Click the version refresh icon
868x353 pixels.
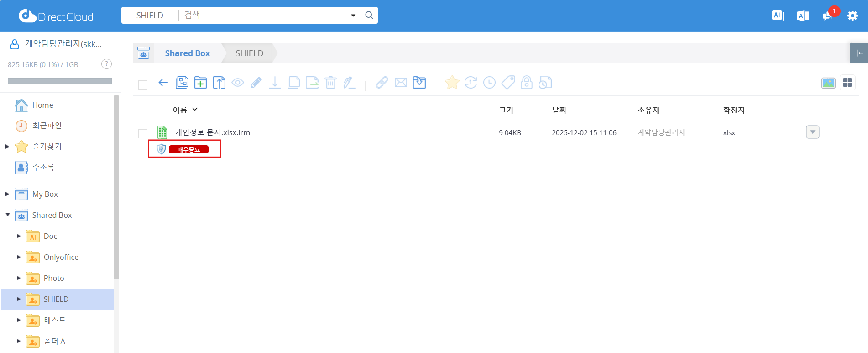471,82
